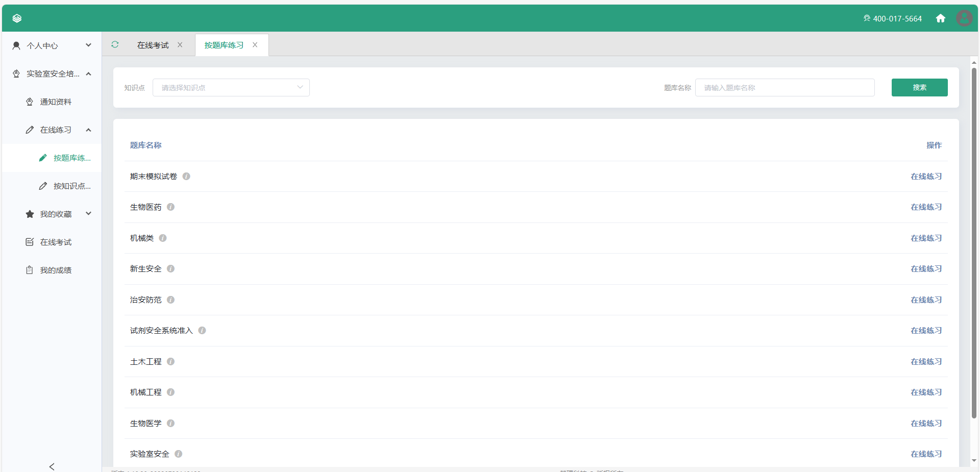Click the layers logo icon top-left
980x472 pixels.
(17, 18)
